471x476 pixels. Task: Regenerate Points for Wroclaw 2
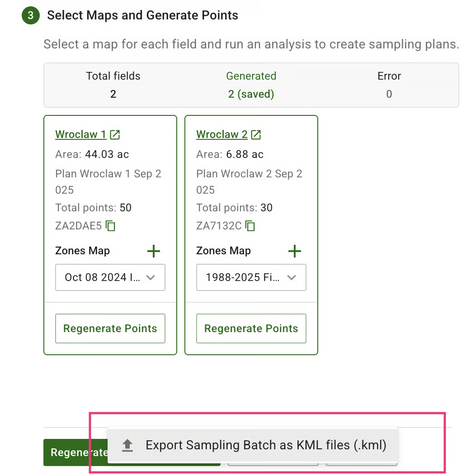(x=251, y=328)
